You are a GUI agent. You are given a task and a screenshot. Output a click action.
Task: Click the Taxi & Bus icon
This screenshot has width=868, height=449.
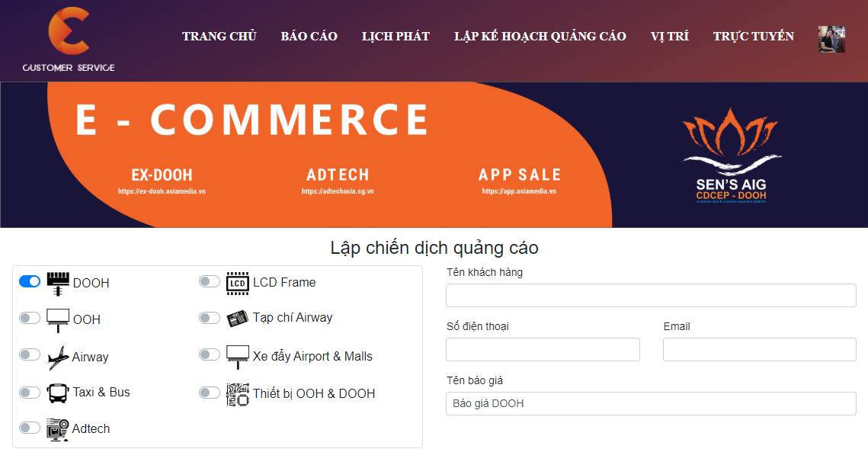[58, 393]
